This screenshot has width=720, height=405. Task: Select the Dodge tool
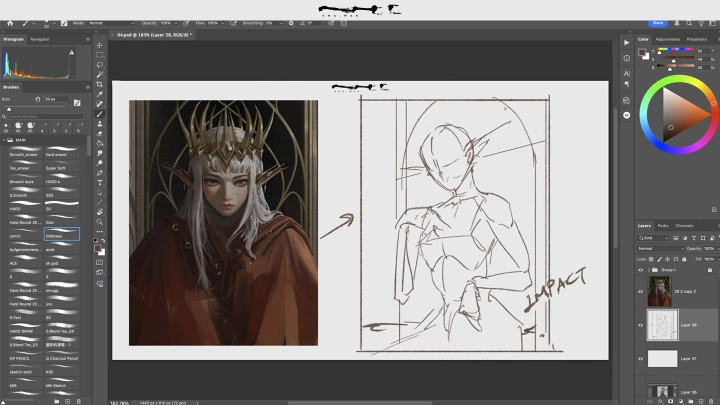coord(100,163)
